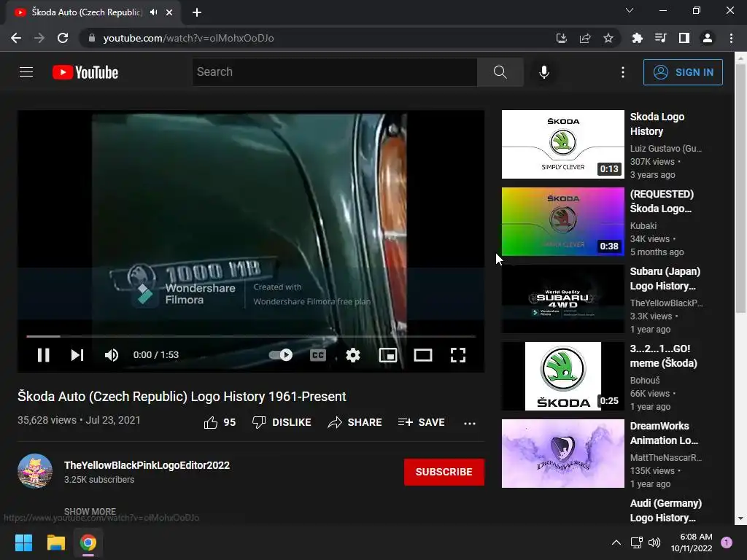This screenshot has width=747, height=560.
Task: Click the Subaru (Japan) Logo History title
Action: pos(665,279)
